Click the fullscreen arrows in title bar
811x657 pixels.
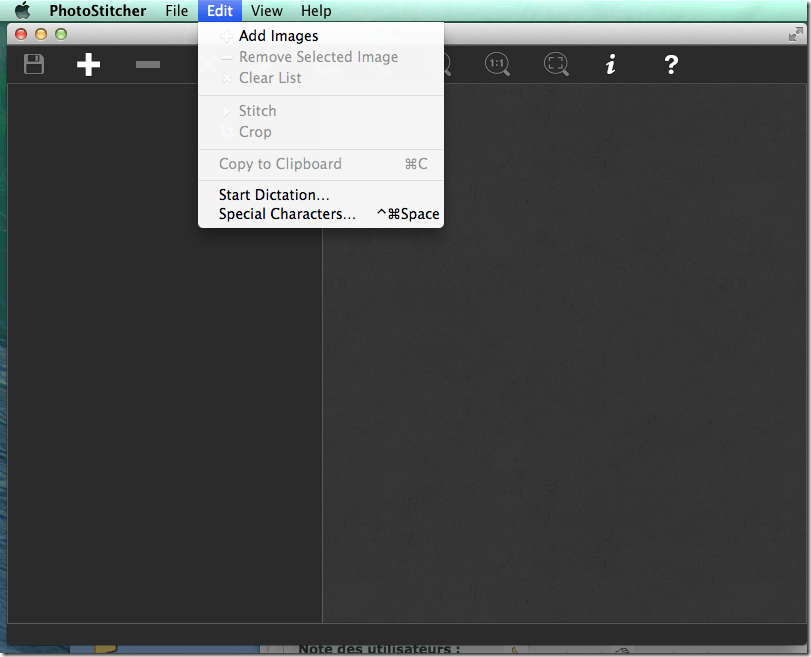[x=795, y=34]
